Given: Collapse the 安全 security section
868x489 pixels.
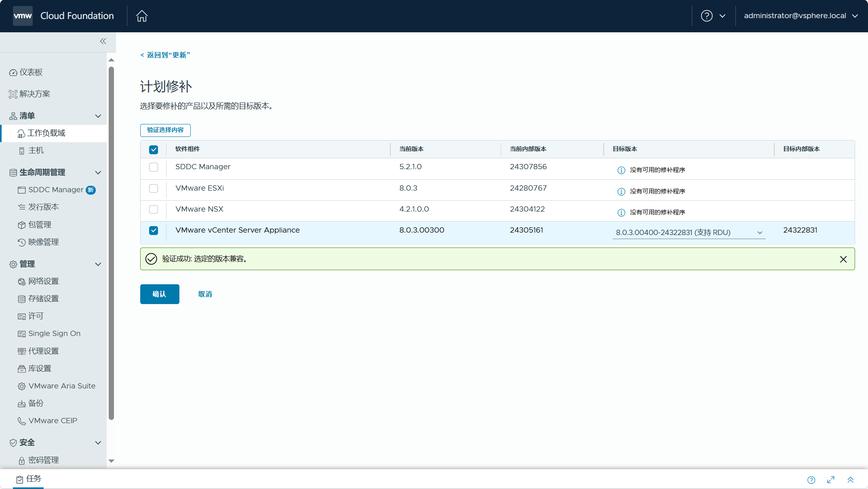Looking at the screenshot, I should [x=98, y=443].
